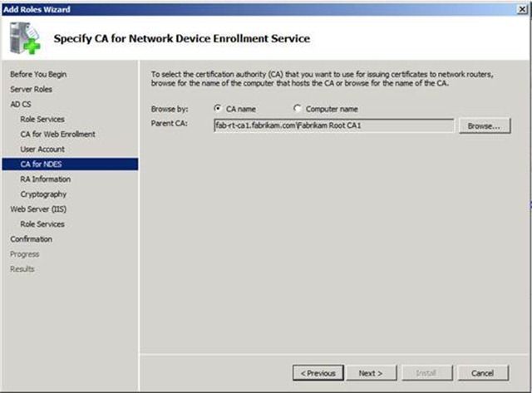Open Role Services under AD CS
Image resolution: width=532 pixels, height=393 pixels.
point(42,119)
